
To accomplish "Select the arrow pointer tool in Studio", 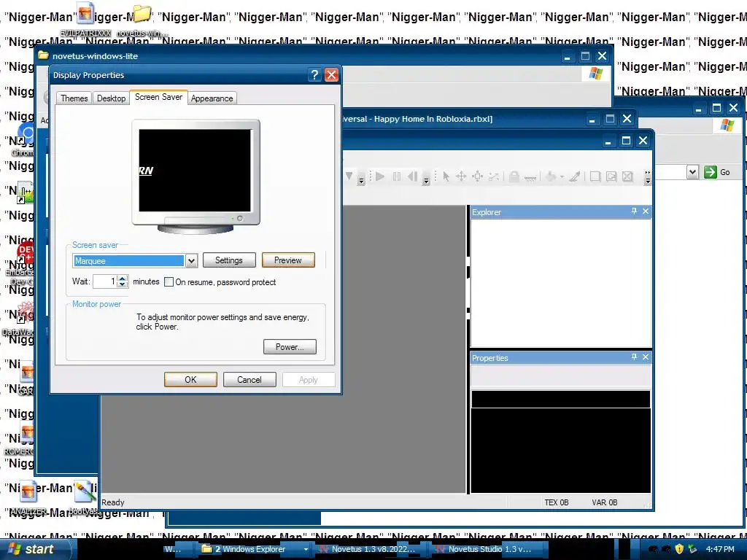I will tap(446, 176).
